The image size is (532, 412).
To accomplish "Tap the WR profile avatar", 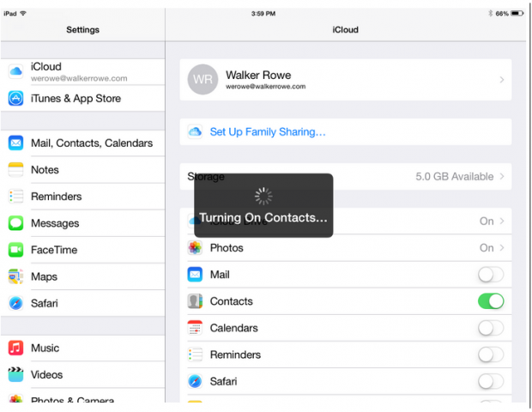I will (x=203, y=80).
